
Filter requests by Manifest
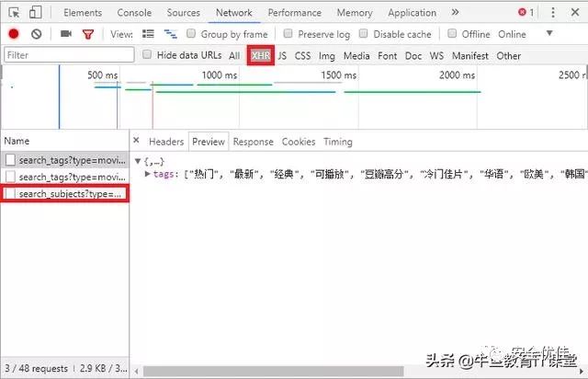tap(470, 55)
